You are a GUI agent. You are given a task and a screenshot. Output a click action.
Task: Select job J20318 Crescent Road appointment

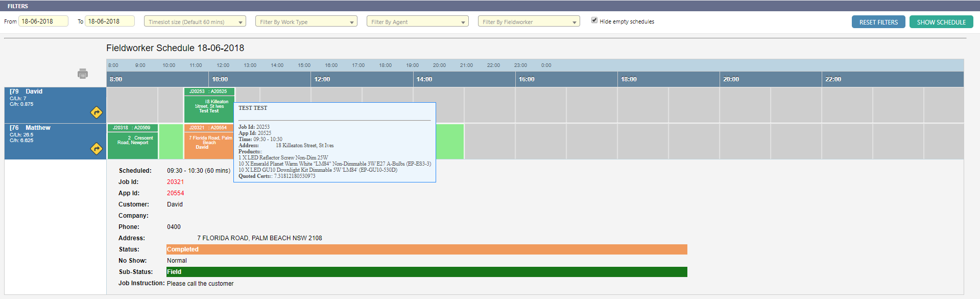[133, 141]
